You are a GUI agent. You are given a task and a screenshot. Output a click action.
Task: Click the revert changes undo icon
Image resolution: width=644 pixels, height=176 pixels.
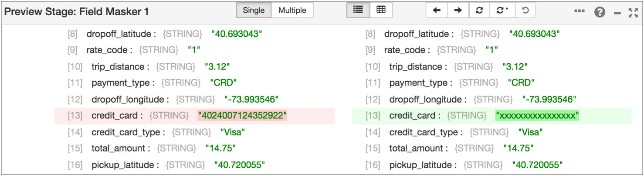[525, 10]
